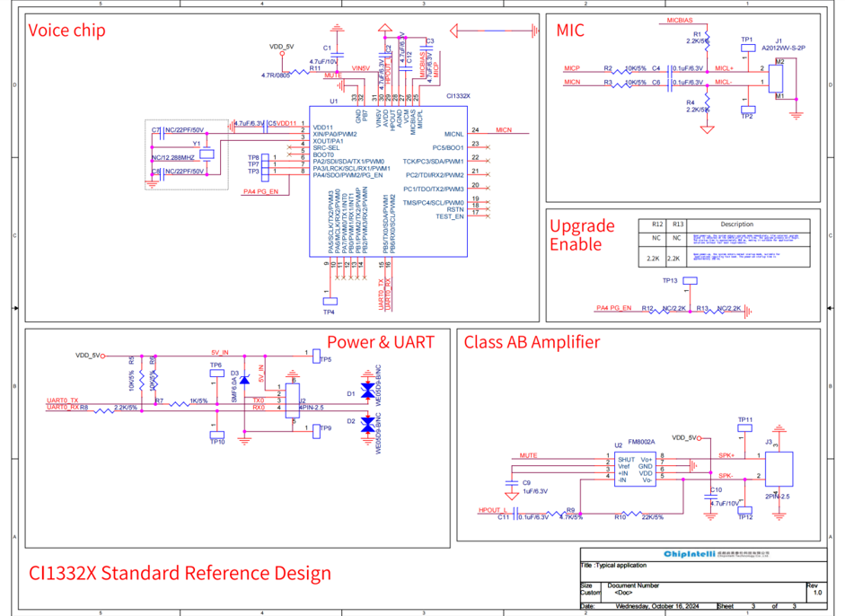Click the D1 TVS diode symbol
Image resolution: width=845 pixels, height=616 pixels.
[x=366, y=392]
